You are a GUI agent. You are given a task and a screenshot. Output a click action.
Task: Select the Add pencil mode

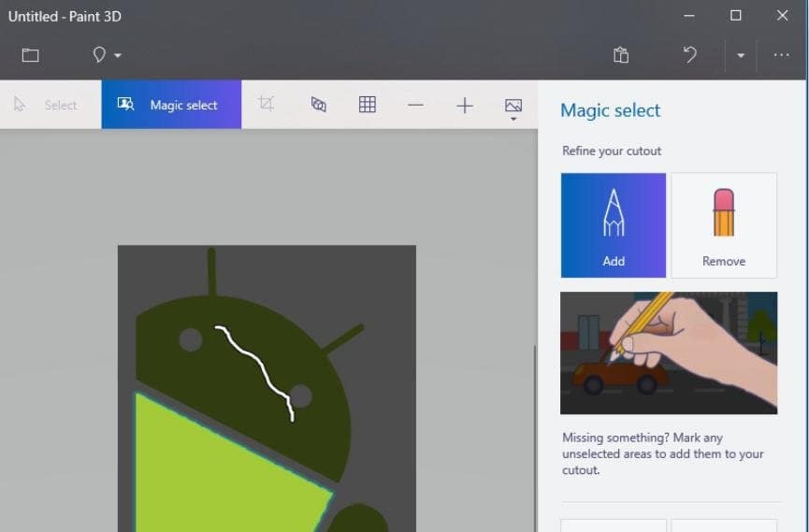[614, 225]
